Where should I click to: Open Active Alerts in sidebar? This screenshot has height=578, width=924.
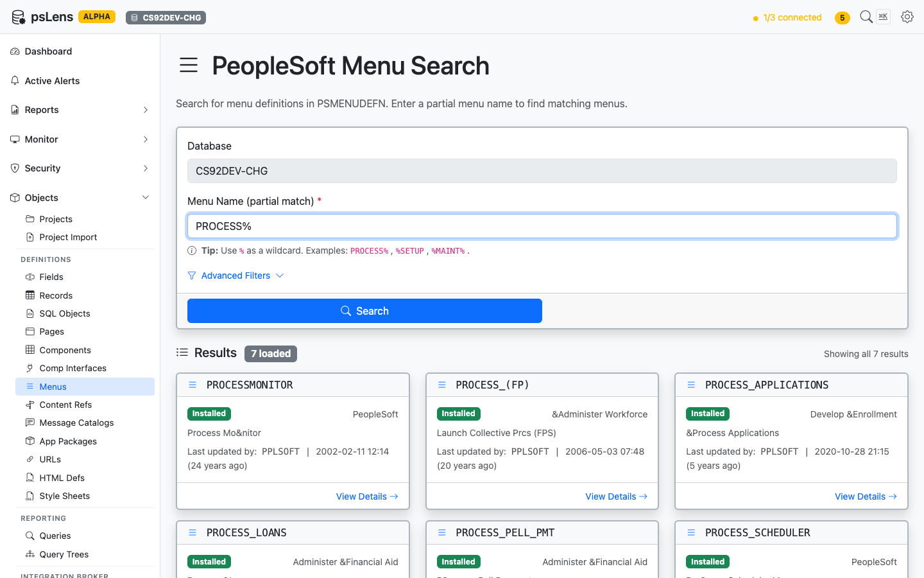80,81
